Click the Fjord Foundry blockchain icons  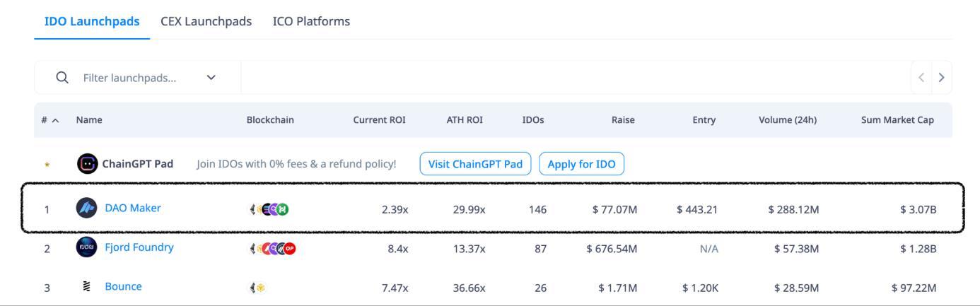click(272, 248)
